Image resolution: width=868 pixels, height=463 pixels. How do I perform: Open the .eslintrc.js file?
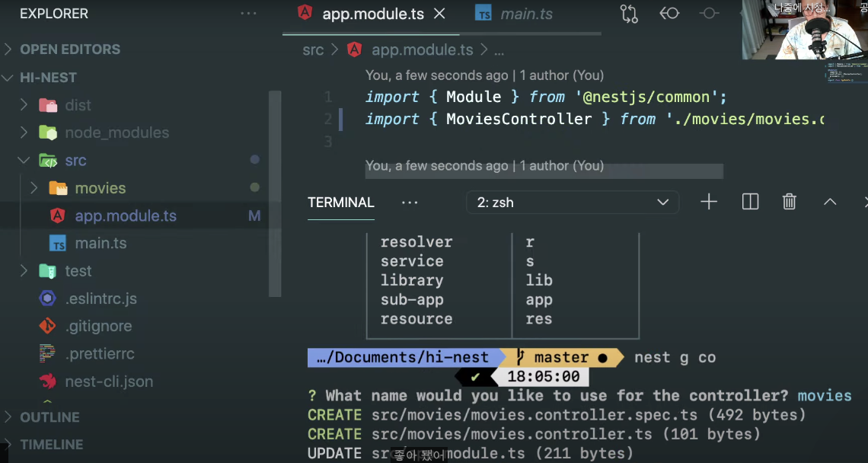[x=101, y=299]
